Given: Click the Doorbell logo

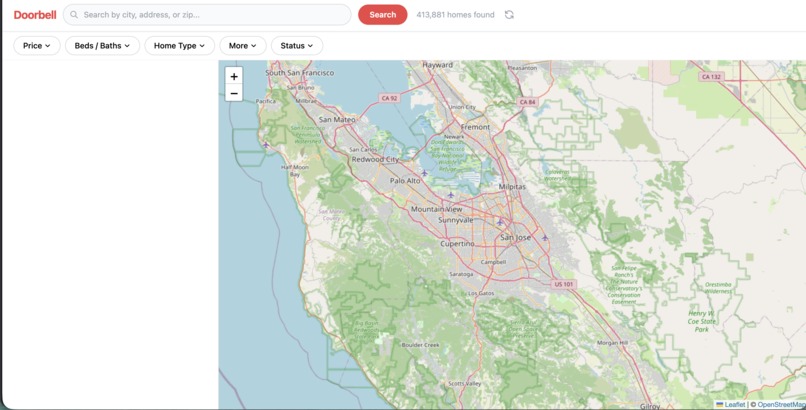Looking at the screenshot, I should 35,15.
